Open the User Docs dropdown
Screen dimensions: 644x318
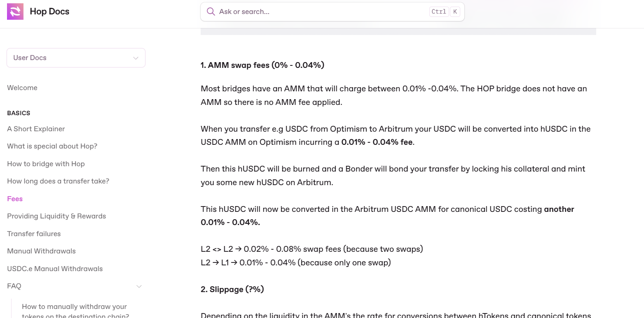click(76, 58)
